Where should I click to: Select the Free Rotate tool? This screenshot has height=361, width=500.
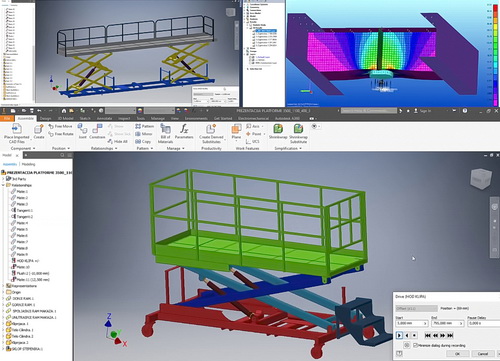(x=61, y=134)
